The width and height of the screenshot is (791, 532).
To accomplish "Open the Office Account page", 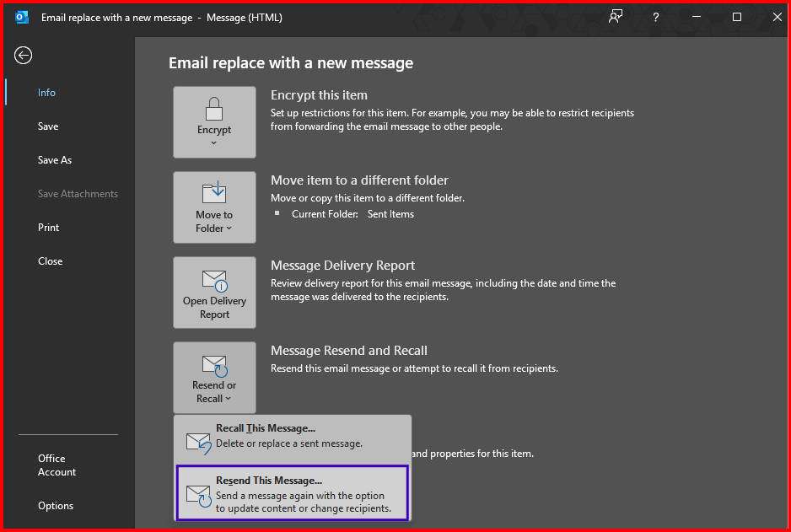I will [56, 465].
